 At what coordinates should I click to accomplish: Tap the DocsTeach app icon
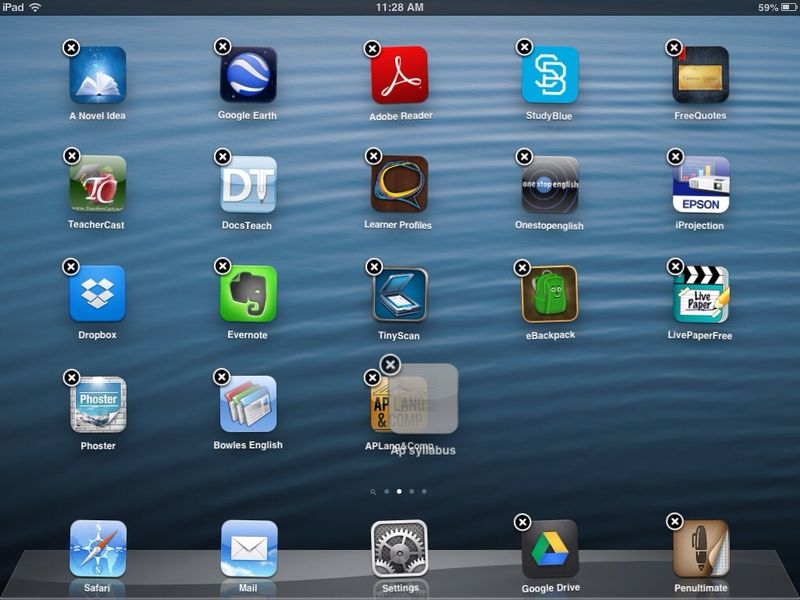[248, 185]
